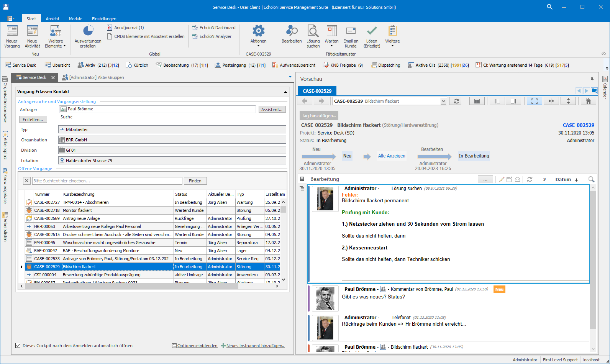The image size is (610, 364).
Task: Clear the search text with X button
Action: pyautogui.click(x=26, y=181)
